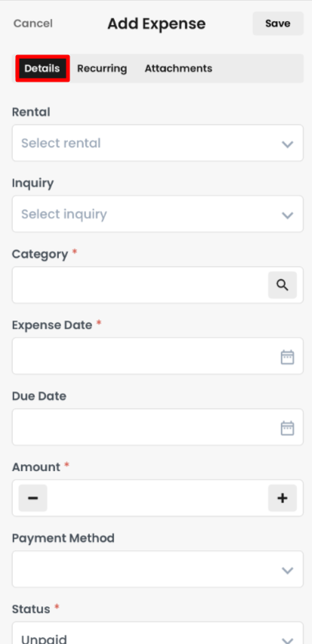Viewport: 312px width, 644px height.
Task: Select the Details tab
Action: pos(42,68)
